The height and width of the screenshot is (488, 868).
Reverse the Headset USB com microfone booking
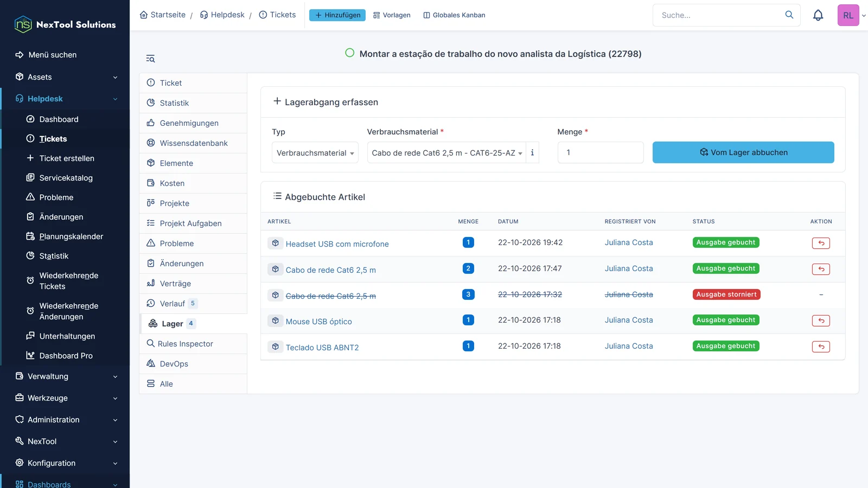(821, 243)
